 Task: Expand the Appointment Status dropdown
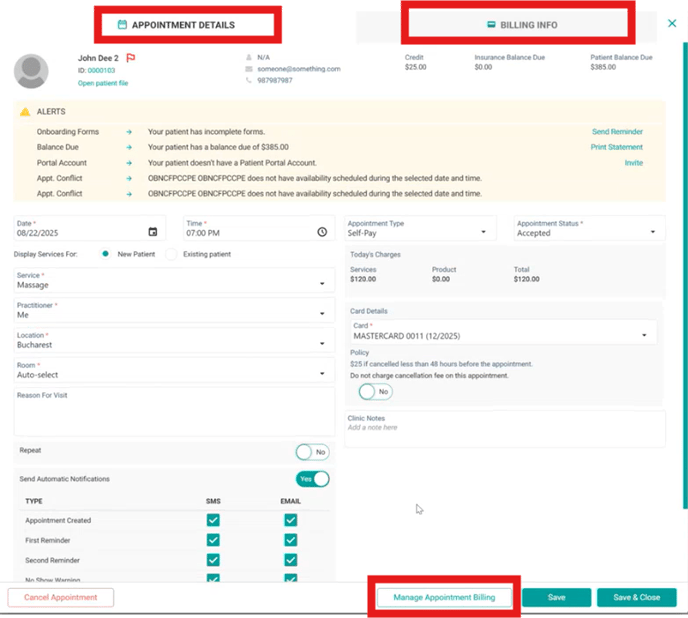point(589,232)
